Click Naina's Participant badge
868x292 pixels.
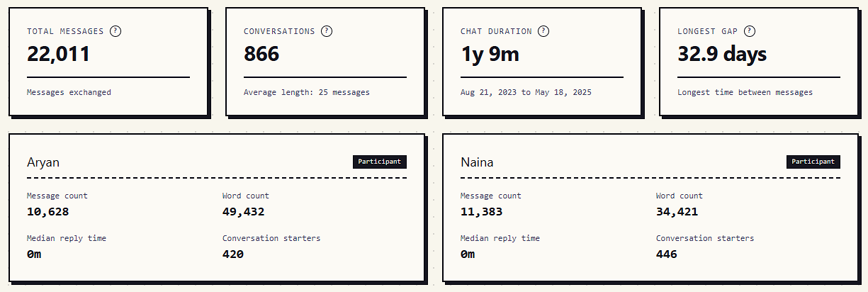813,162
